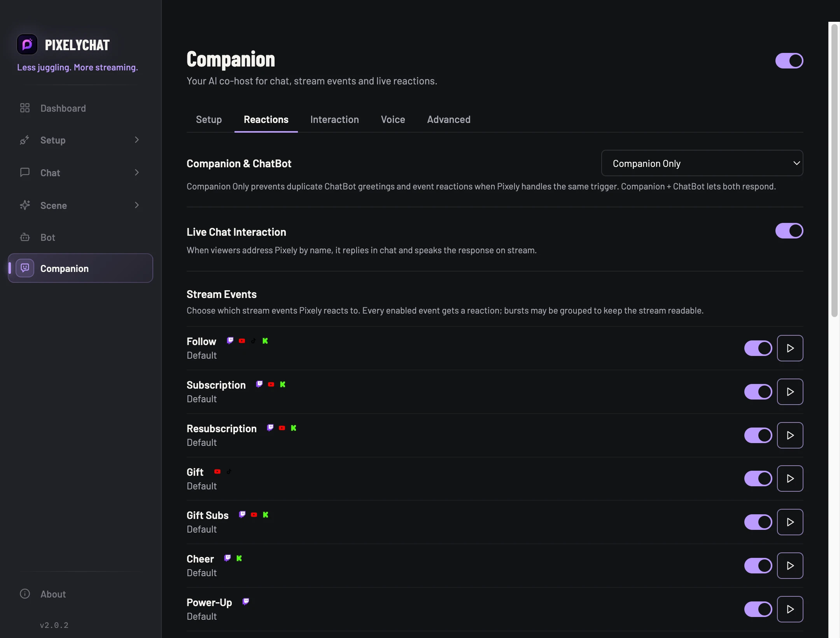The width and height of the screenshot is (840, 638).
Task: Toggle the Follow event reaction
Action: point(758,348)
